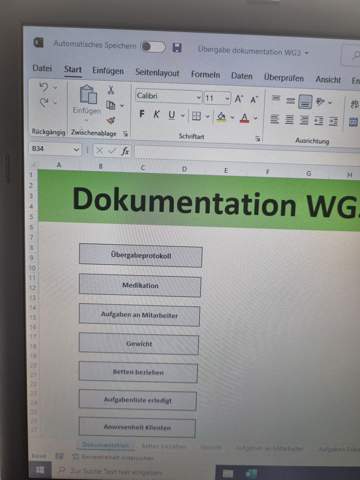Apply bold with the F icon
Screen dimensions: 360x480
(142, 114)
